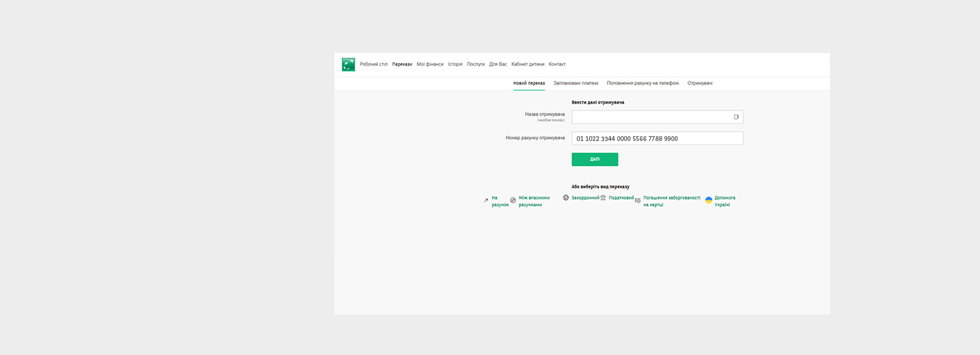Click the arrow icon beside На рахунок

(x=486, y=200)
